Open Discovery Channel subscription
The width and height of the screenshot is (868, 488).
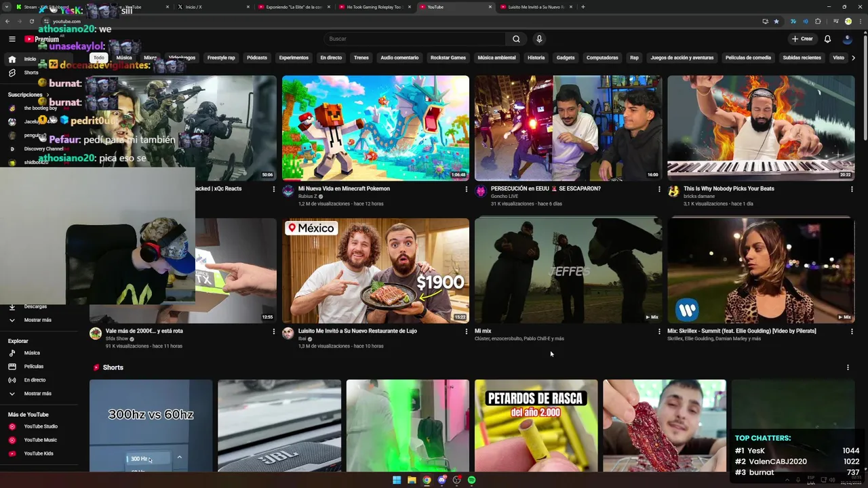[43, 148]
